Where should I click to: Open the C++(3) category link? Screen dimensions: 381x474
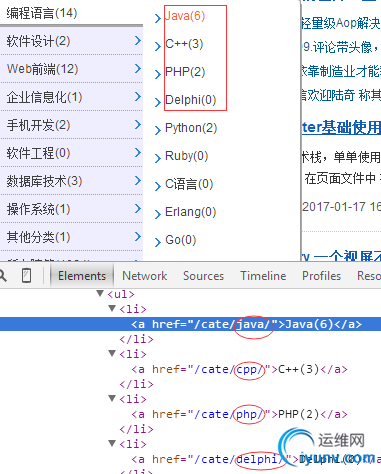(x=184, y=44)
